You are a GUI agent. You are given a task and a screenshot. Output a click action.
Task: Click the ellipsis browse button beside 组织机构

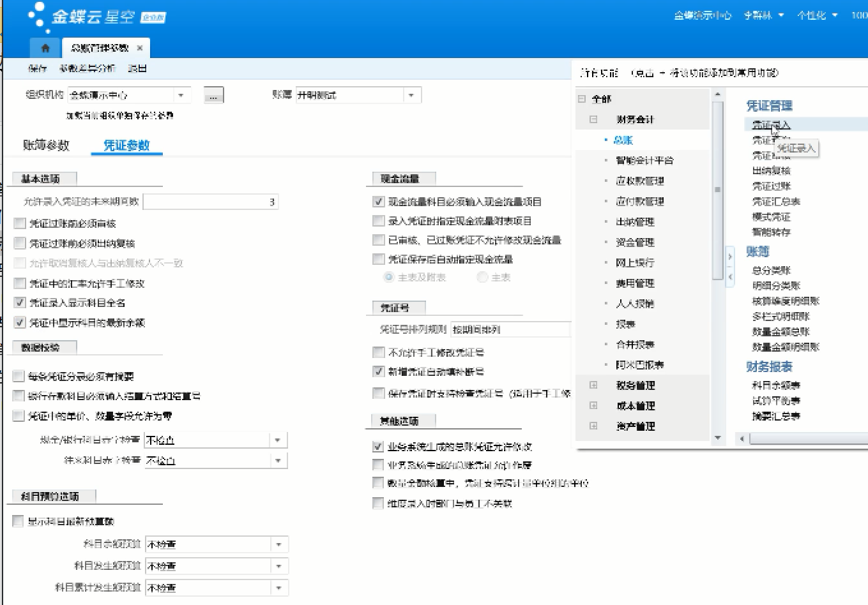pos(213,96)
